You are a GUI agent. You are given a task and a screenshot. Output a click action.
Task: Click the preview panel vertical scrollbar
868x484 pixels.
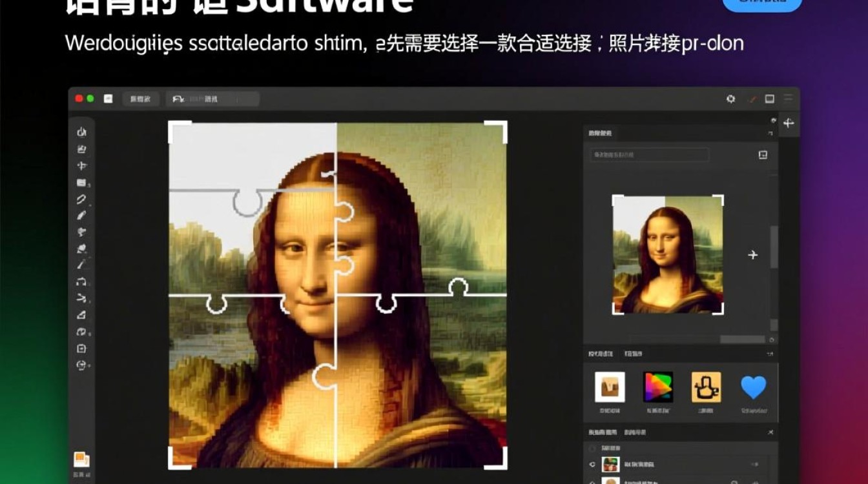(x=774, y=247)
